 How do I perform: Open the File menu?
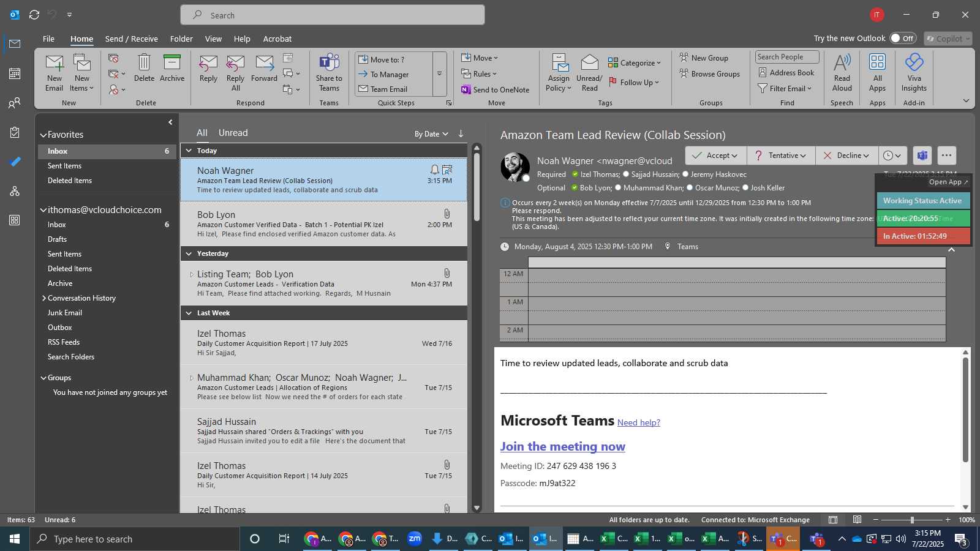click(x=48, y=39)
